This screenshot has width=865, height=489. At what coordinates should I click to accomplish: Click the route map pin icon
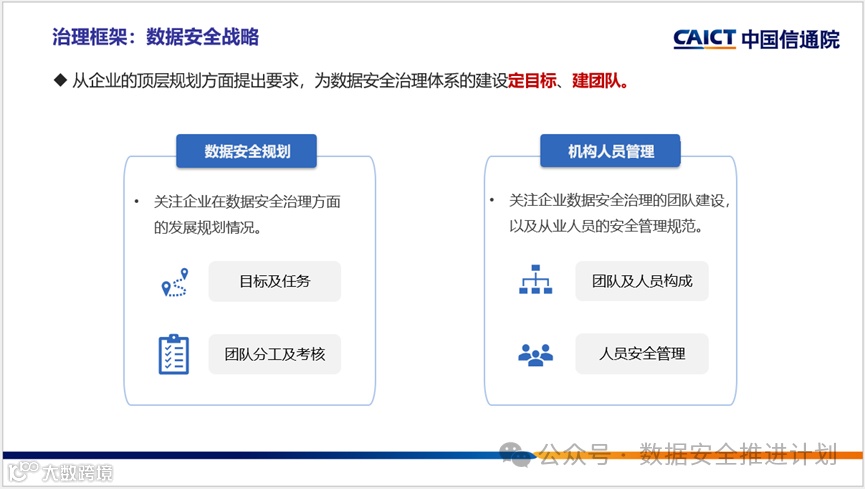point(174,282)
